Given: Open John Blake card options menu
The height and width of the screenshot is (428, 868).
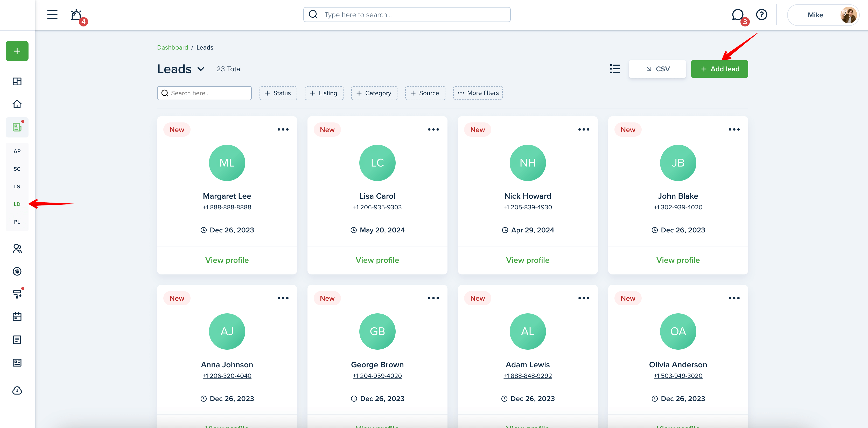Looking at the screenshot, I should pyautogui.click(x=734, y=129).
